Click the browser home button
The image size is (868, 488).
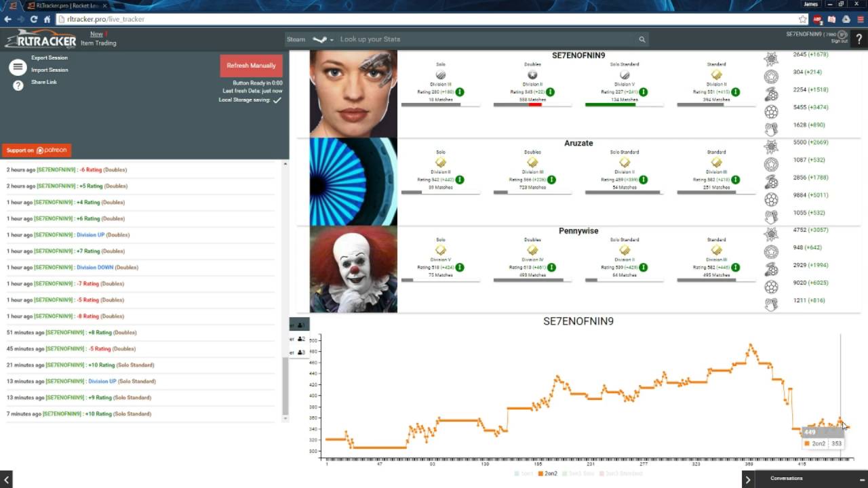[47, 19]
